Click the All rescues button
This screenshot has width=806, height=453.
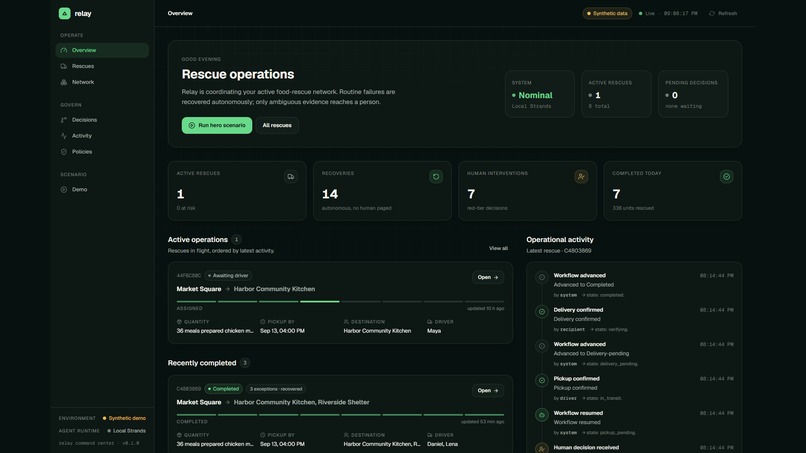pyautogui.click(x=277, y=125)
